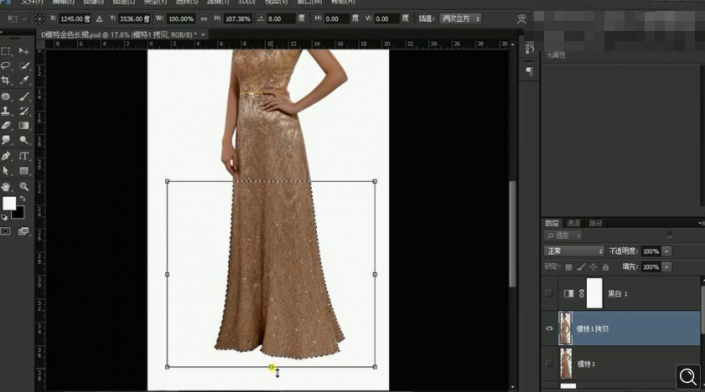The width and height of the screenshot is (705, 392).
Task: Click the canvas vertical scrollbar
Action: [x=513, y=233]
